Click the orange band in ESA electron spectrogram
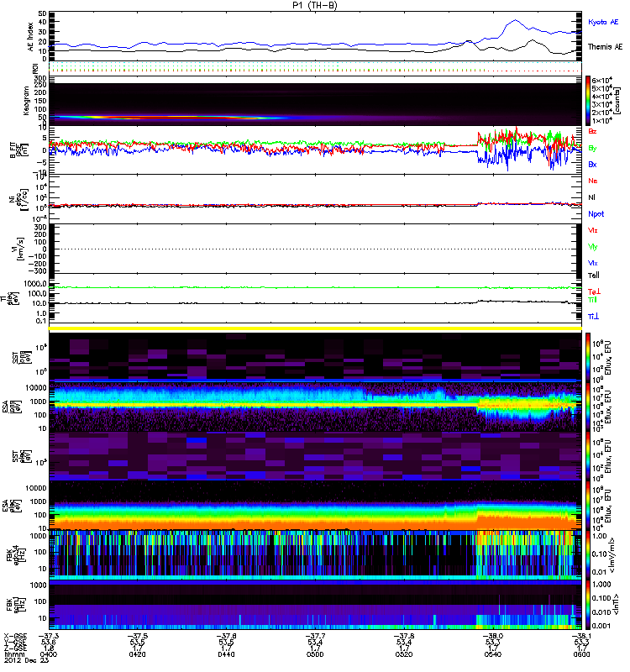This screenshot has width=630, height=672. (315, 523)
